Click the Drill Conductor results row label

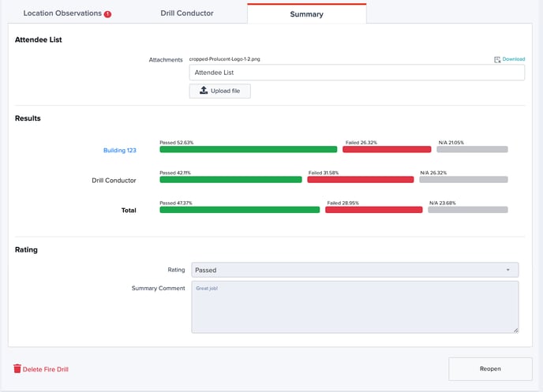(114, 181)
